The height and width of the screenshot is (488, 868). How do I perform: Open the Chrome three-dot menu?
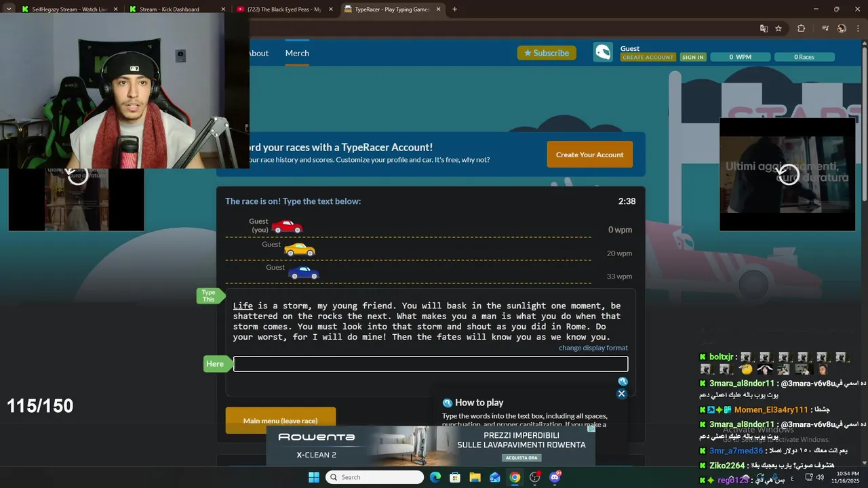(x=857, y=28)
